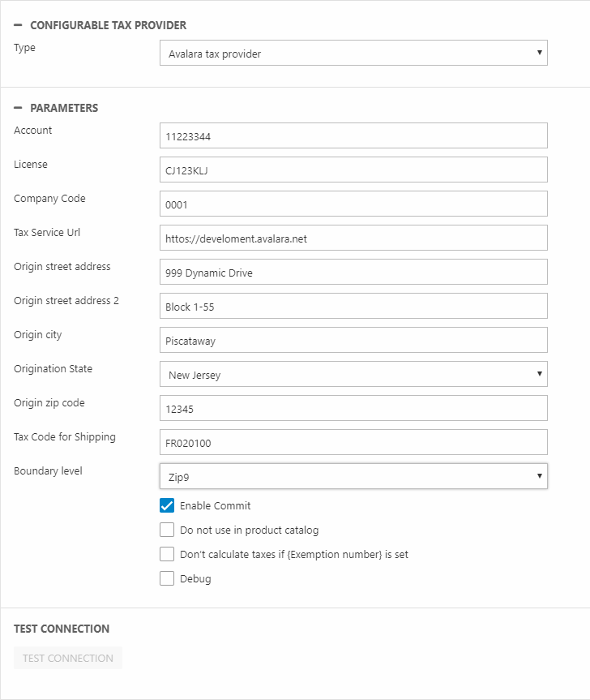590x700 pixels.
Task: Click the Tax Service Url field
Action: click(x=353, y=238)
